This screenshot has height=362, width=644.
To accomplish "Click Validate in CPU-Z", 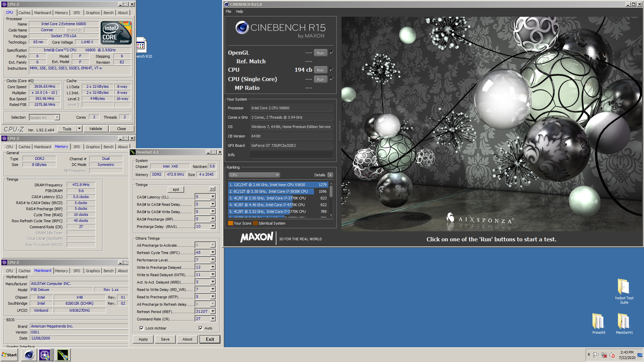I will (96, 129).
